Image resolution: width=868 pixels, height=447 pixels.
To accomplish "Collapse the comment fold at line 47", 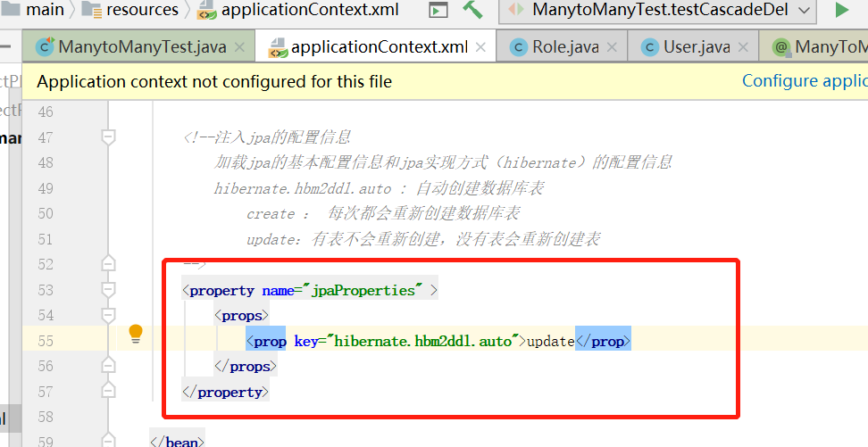I will pos(109,137).
